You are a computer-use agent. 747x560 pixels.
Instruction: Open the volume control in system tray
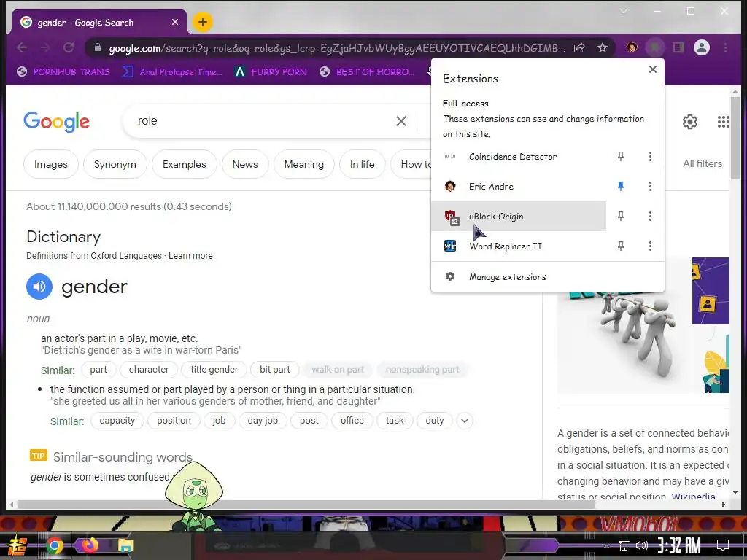(642, 545)
